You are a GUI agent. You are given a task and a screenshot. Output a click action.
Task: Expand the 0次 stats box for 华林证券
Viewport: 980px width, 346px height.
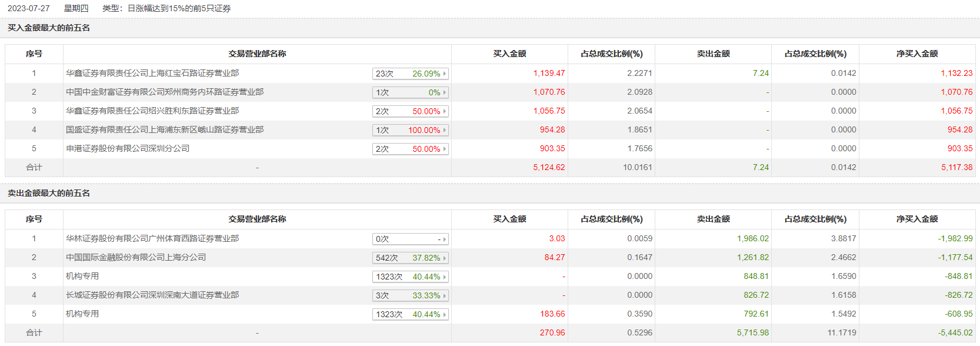pyautogui.click(x=410, y=239)
